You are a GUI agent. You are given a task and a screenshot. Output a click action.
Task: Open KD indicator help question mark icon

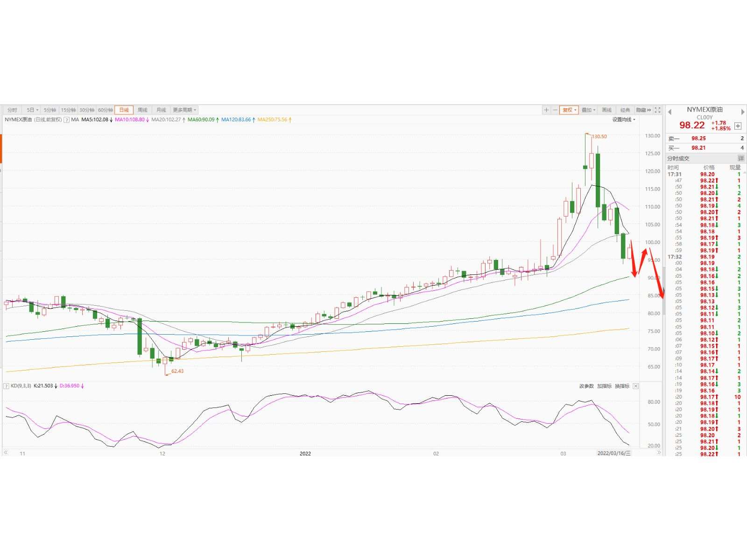(6, 386)
